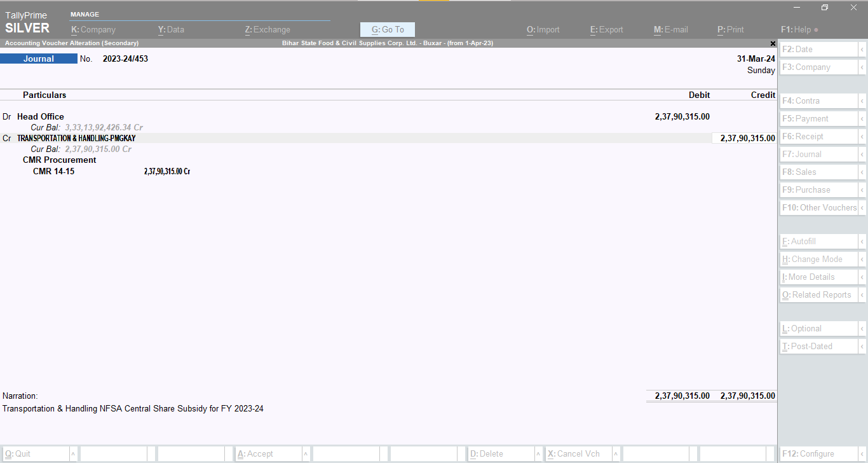Click the Q: Quit button

click(36, 454)
